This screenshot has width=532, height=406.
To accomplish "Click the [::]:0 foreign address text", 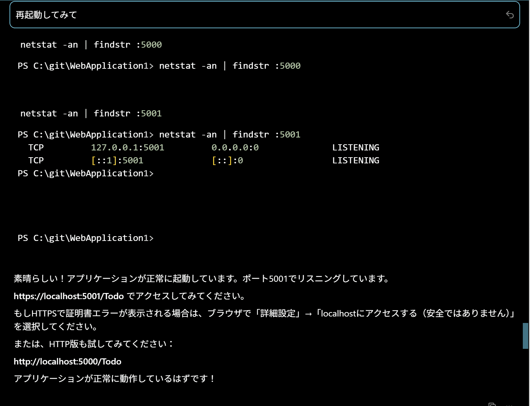I will [x=227, y=160].
